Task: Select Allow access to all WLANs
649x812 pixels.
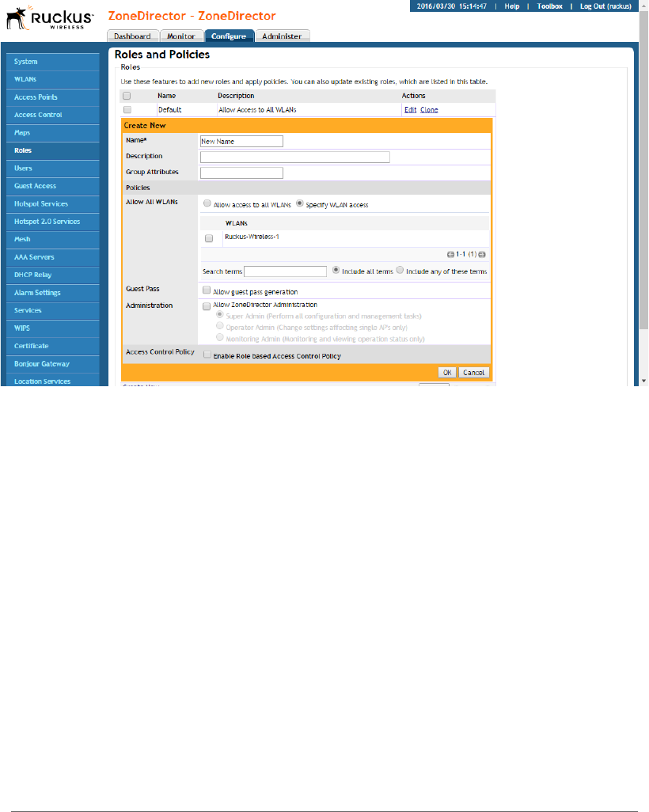Action: click(207, 203)
